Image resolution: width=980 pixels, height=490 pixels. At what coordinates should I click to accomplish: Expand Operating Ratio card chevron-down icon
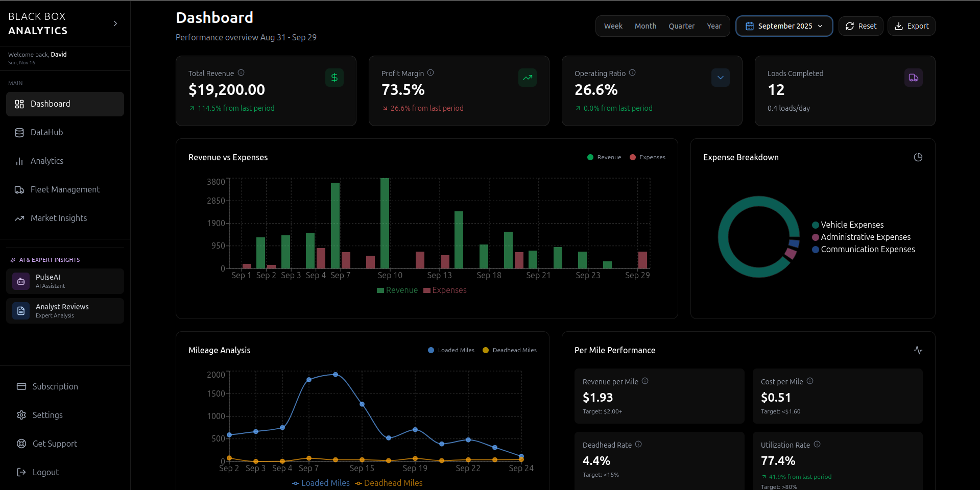pos(721,78)
